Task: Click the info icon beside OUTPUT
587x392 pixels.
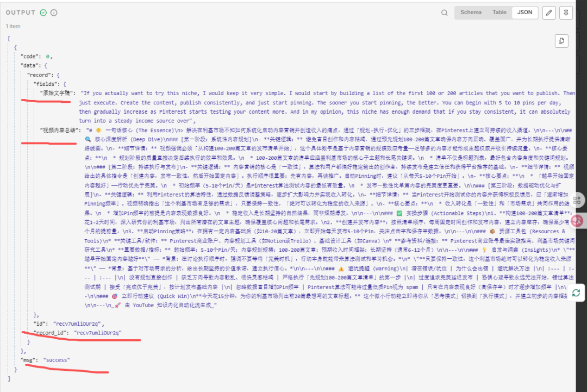Action: tap(53, 13)
